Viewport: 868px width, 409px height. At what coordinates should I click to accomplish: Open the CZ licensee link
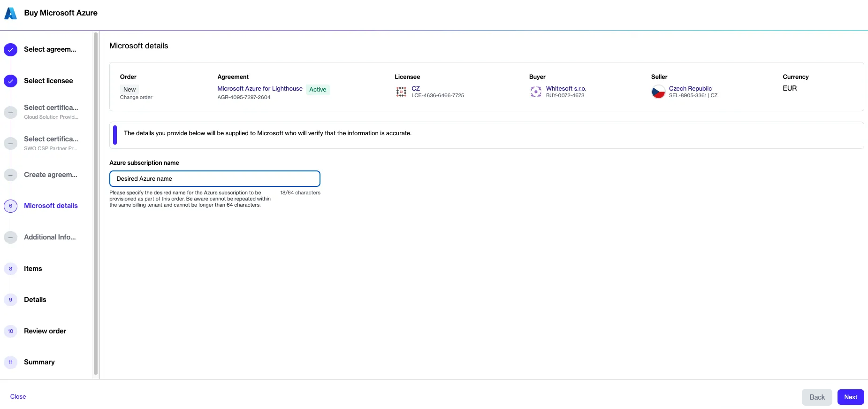click(x=416, y=89)
